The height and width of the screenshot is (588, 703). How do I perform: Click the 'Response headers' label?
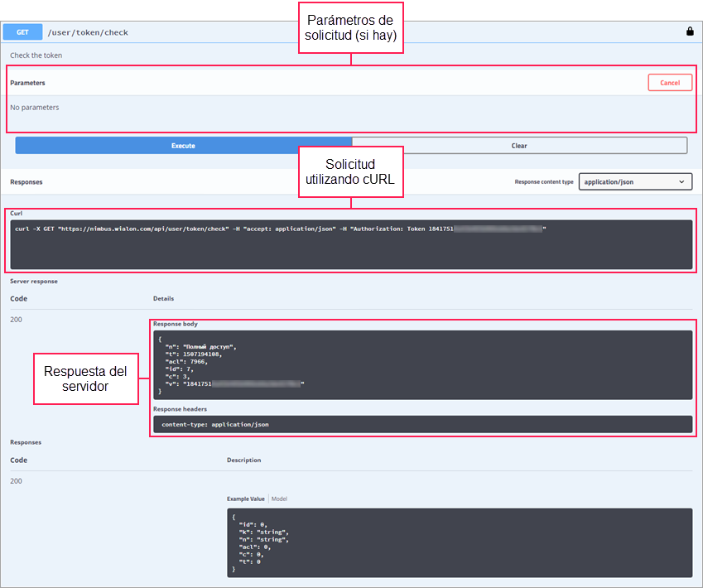180,409
